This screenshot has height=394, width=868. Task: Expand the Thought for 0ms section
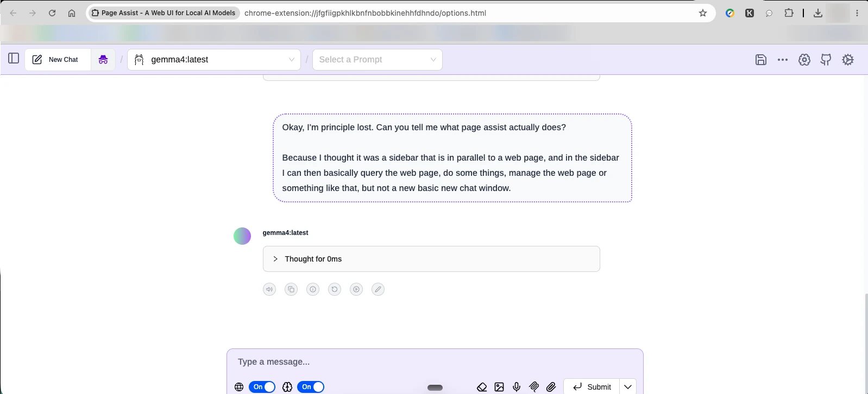coord(431,259)
